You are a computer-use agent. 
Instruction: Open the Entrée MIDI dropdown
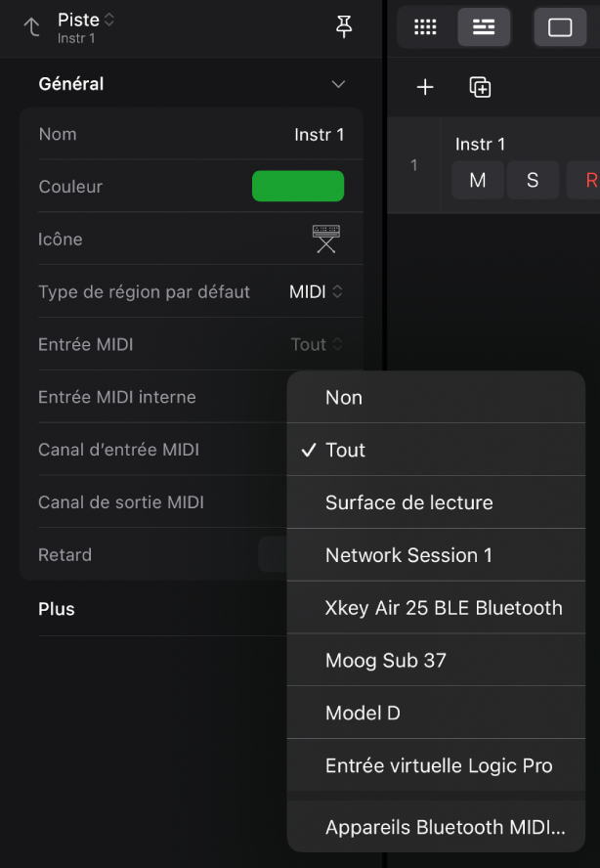tap(317, 344)
